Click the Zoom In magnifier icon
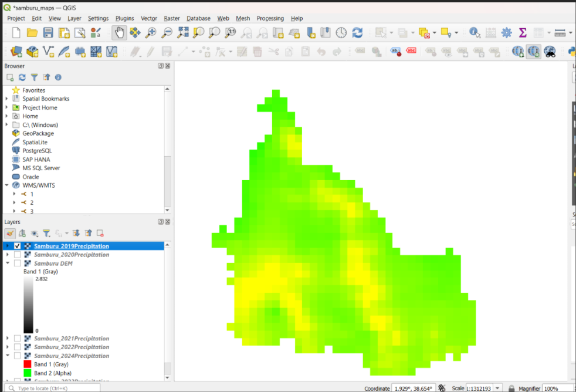Viewport: 576px width, 392px height. click(x=151, y=33)
